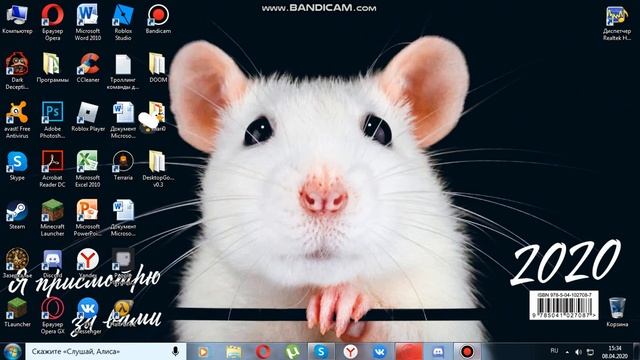Activate the Alice microphone button
Image resolution: width=640 pixels, height=360 pixels.
coord(176,351)
